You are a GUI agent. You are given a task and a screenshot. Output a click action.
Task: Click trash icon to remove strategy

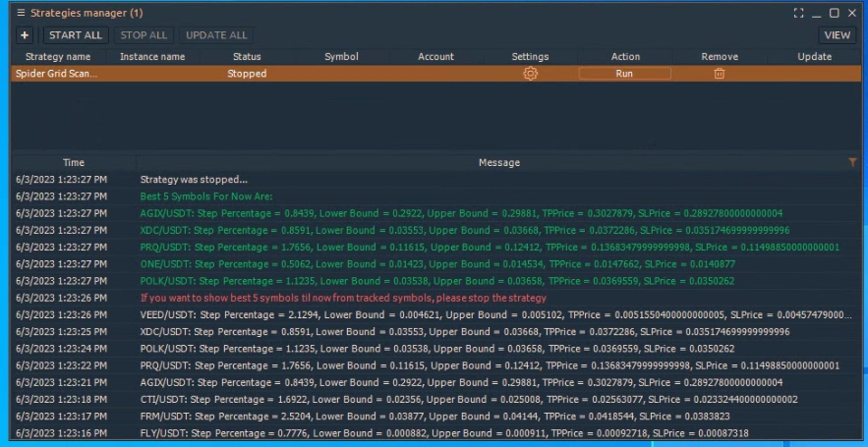(719, 74)
